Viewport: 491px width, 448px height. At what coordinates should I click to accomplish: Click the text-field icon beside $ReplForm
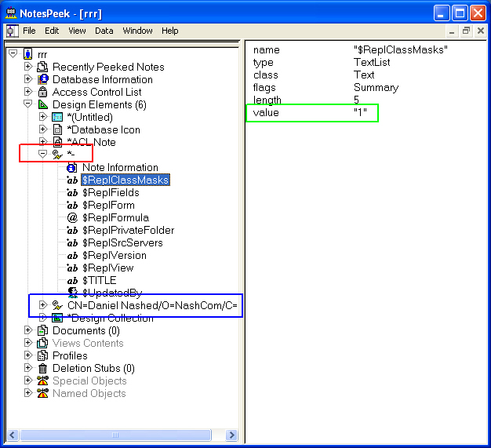[72, 206]
